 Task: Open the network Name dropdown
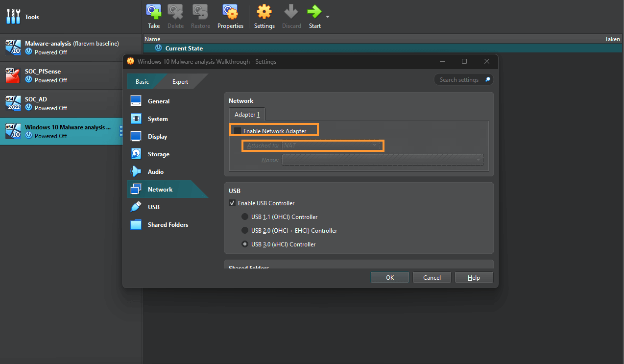click(383, 160)
